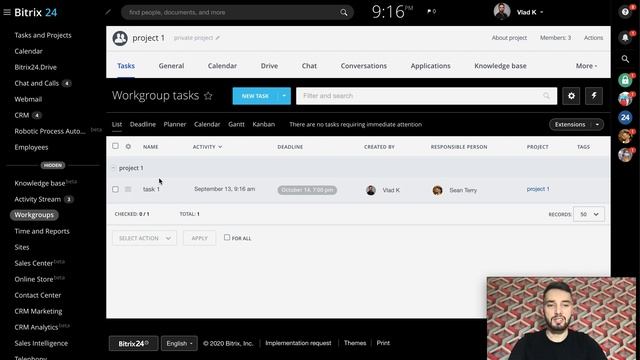
Task: Open the Vlad K user menu arrow
Action: point(542,13)
